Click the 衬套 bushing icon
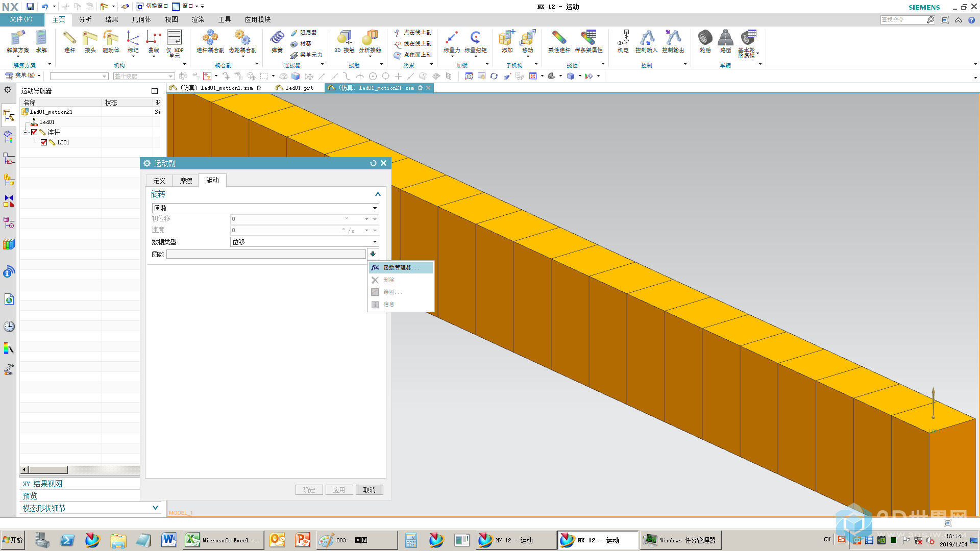Image resolution: width=980 pixels, height=551 pixels. point(301,43)
